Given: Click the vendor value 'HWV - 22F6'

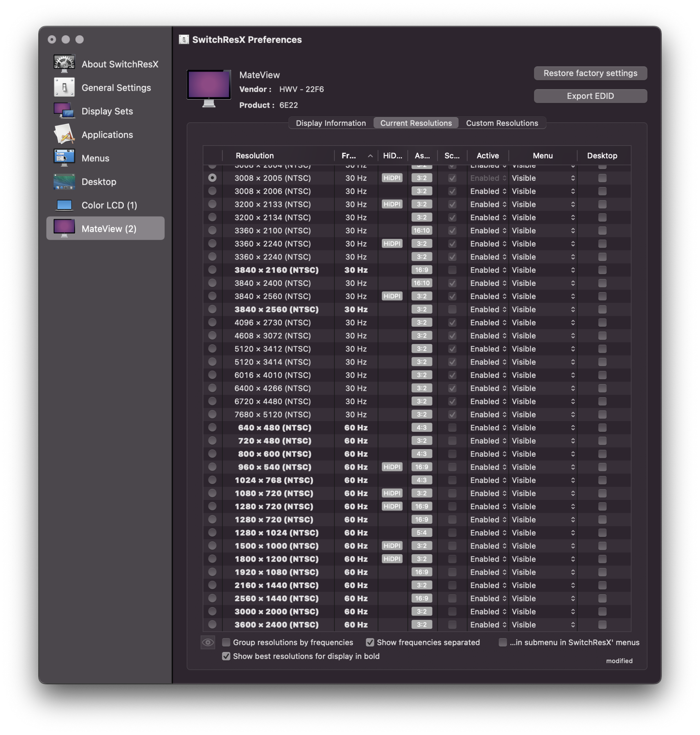Looking at the screenshot, I should click(x=301, y=89).
